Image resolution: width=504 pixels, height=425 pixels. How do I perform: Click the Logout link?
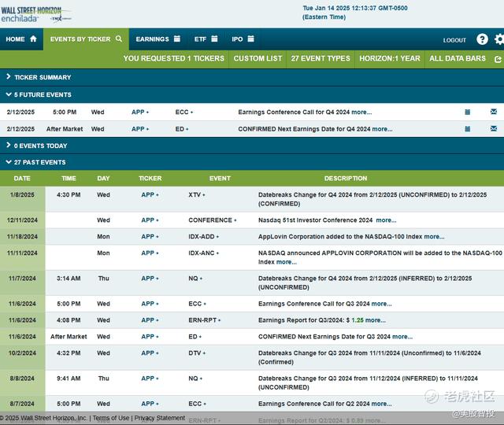tap(454, 40)
